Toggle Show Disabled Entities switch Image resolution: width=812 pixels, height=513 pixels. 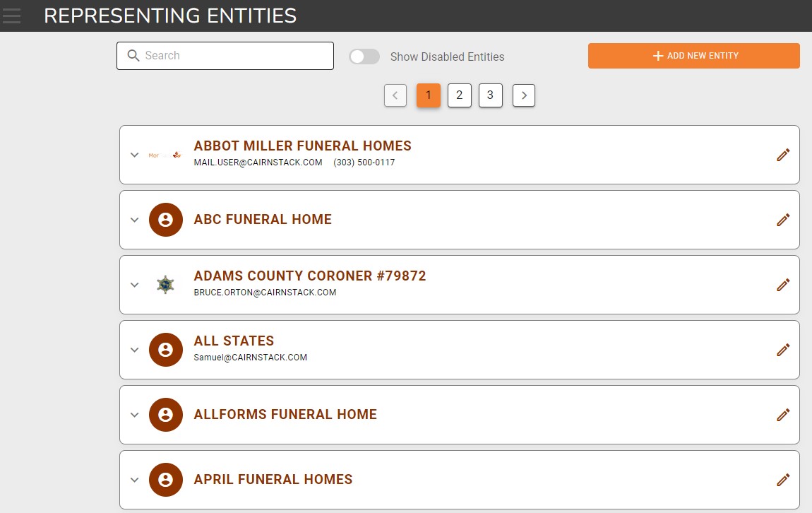[364, 57]
